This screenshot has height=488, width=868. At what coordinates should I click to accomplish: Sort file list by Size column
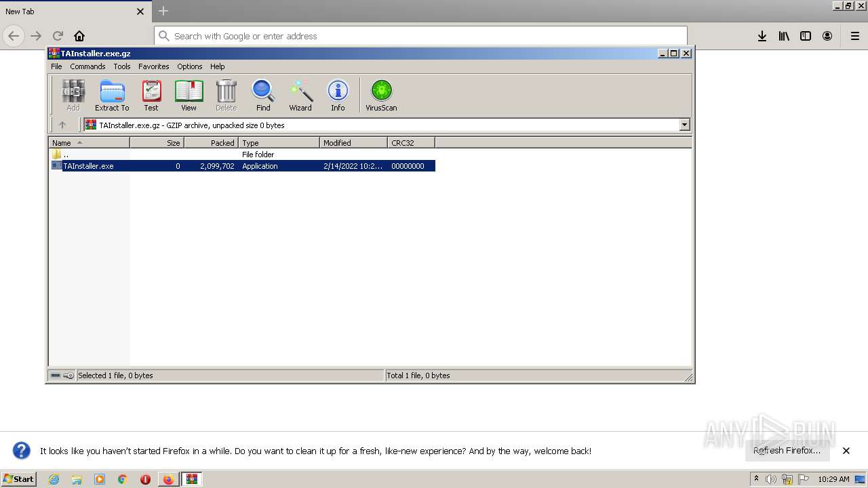pyautogui.click(x=157, y=142)
